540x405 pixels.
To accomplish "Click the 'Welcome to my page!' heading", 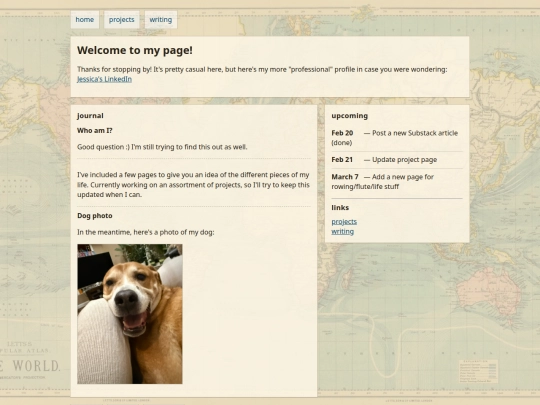I will click(x=135, y=50).
